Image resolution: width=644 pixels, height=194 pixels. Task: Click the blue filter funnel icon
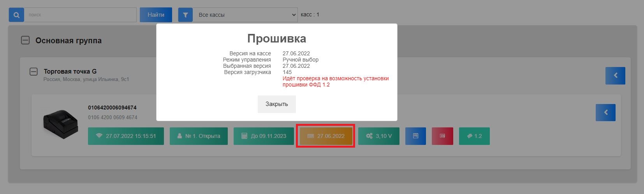click(x=186, y=15)
